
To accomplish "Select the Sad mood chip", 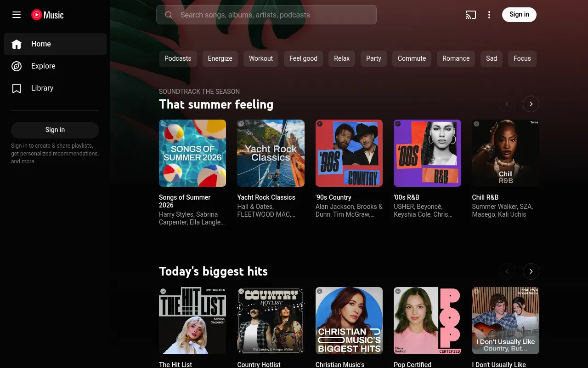I will coord(492,58).
